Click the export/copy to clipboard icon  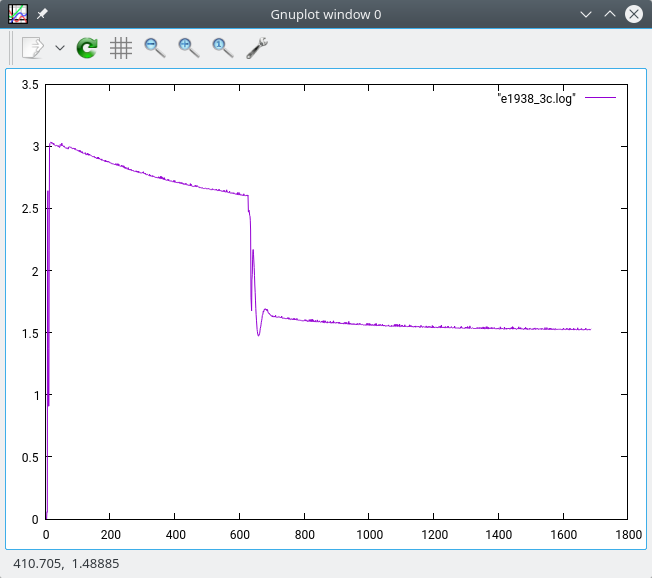coord(32,48)
